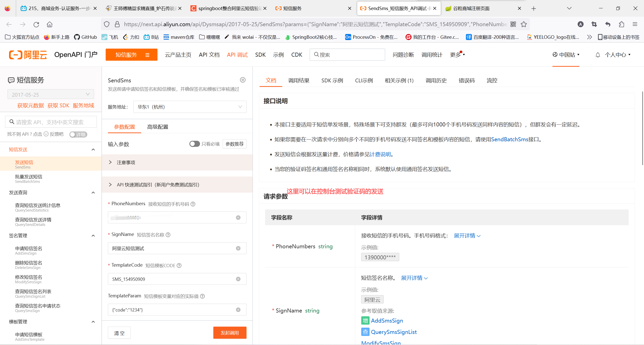Clear the SignName field with its x icon

pos(238,248)
